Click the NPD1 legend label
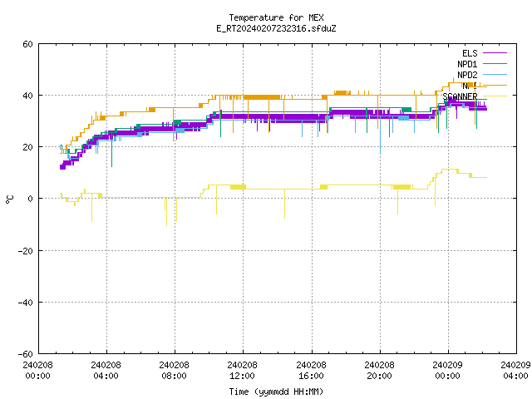The width and height of the screenshot is (532, 399). tap(467, 64)
